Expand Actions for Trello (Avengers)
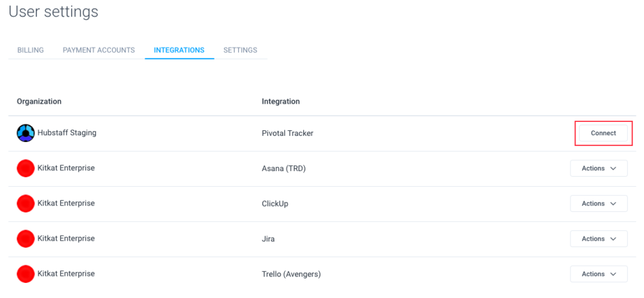 (x=599, y=273)
